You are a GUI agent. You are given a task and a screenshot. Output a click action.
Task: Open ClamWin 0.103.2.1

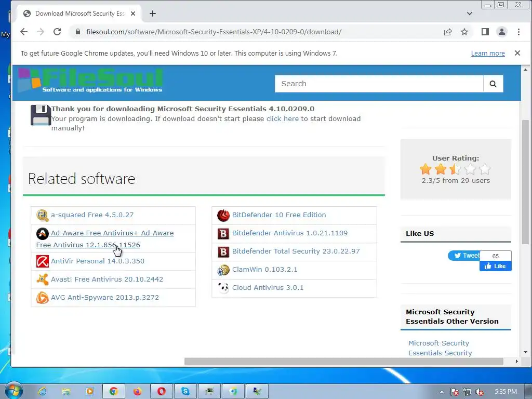[264, 270]
